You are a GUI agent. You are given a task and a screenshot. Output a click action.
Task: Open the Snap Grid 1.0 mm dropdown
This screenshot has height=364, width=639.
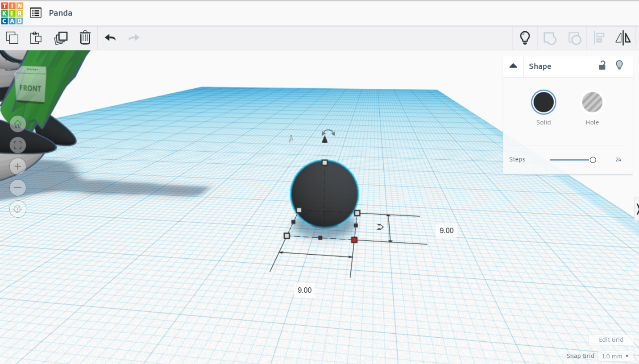616,356
